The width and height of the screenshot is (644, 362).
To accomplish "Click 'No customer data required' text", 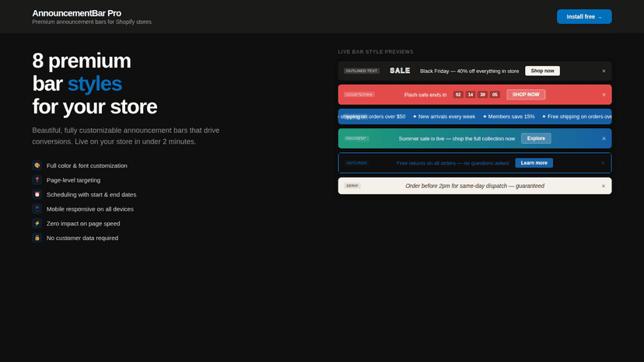I will click(x=82, y=238).
